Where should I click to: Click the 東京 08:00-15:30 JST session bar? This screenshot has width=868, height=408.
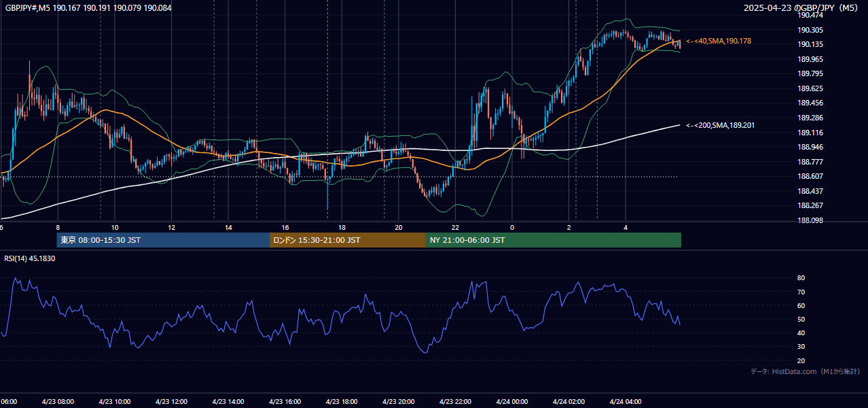click(x=163, y=240)
